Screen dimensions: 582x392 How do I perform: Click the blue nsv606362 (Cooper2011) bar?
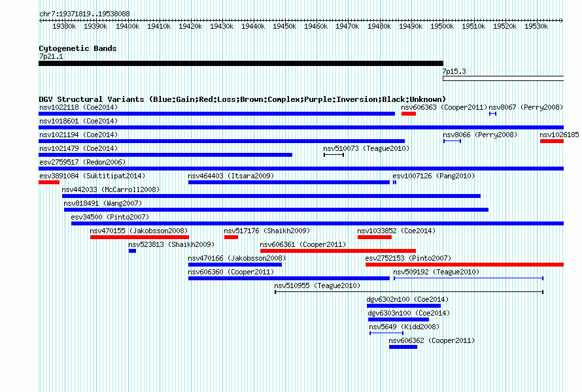click(x=403, y=347)
